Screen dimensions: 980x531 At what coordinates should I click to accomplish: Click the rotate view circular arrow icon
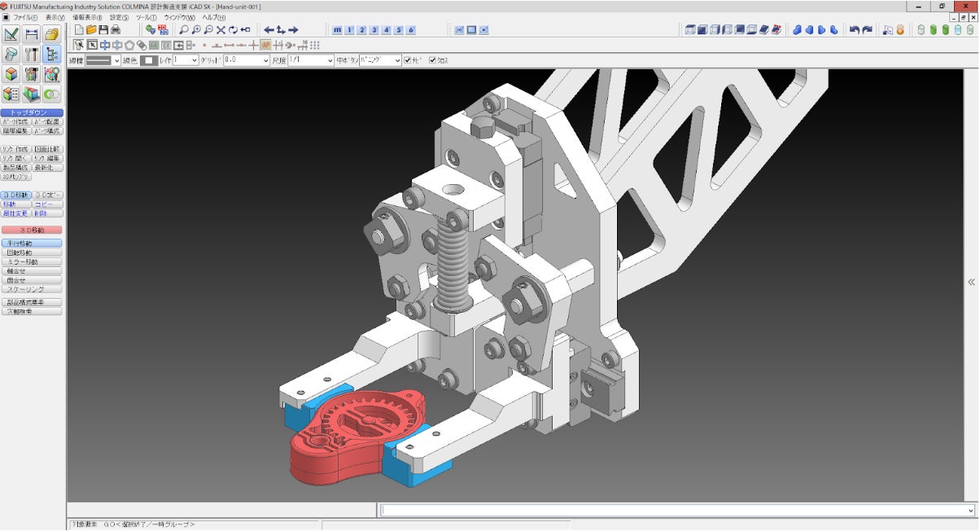click(x=233, y=30)
